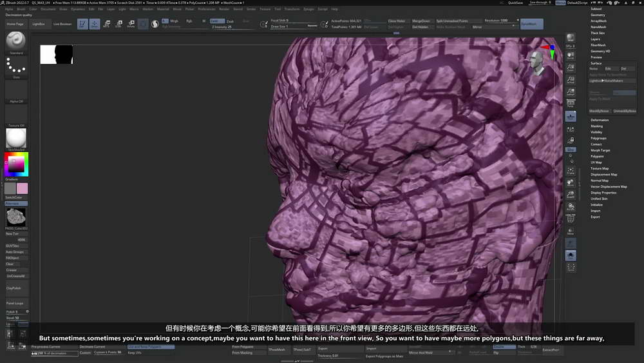Click the camera head orientation gizmo
The width and height of the screenshot is (644, 363).
coord(537,63)
